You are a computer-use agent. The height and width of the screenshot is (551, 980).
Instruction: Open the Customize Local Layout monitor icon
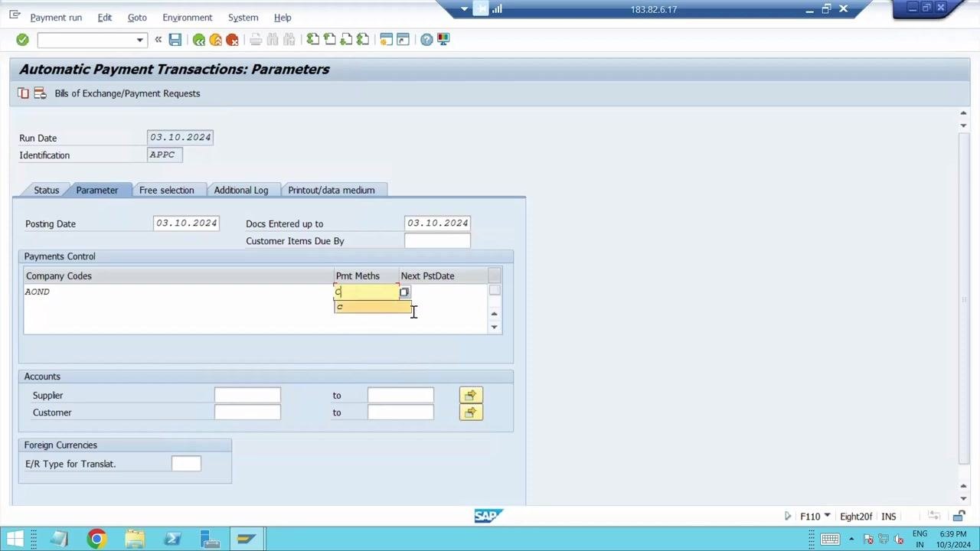coord(443,40)
